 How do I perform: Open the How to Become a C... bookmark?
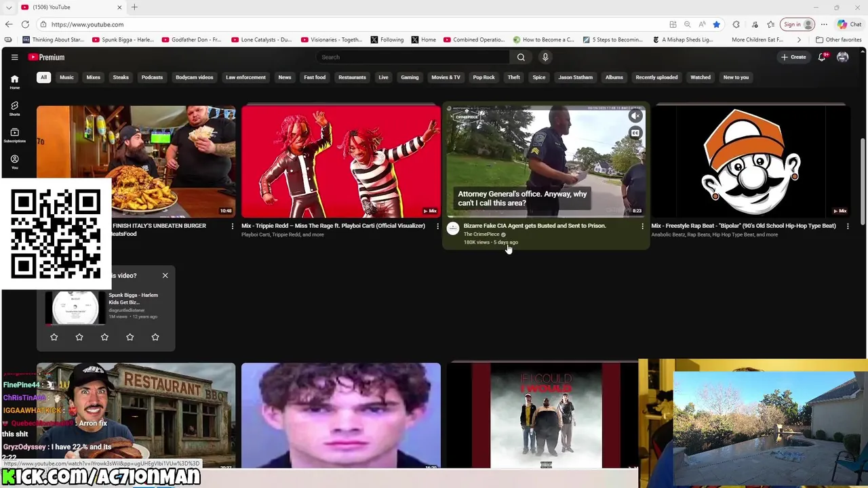coord(544,39)
